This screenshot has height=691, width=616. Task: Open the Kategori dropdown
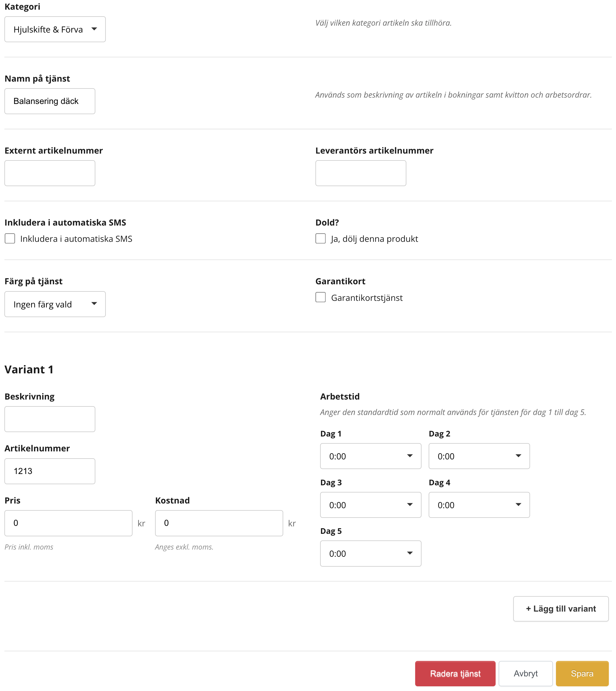(55, 30)
